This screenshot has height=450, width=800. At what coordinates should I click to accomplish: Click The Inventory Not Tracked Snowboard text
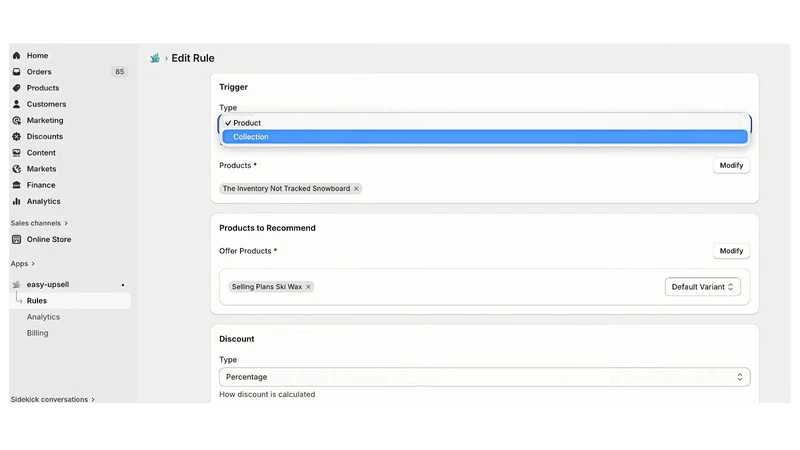pos(286,189)
